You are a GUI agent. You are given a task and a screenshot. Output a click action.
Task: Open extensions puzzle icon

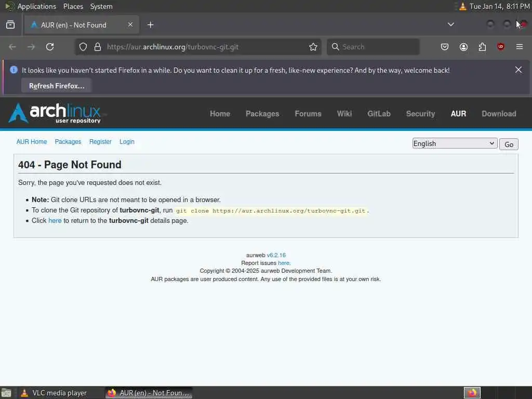(x=482, y=47)
